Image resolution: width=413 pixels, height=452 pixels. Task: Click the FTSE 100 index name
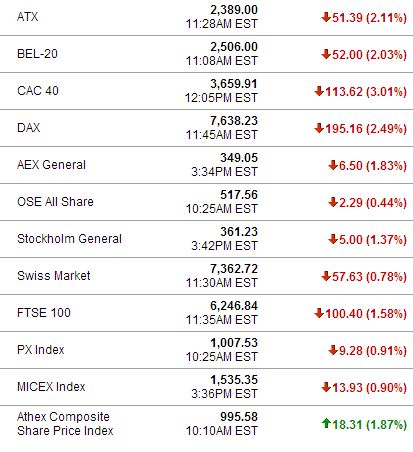(44, 313)
